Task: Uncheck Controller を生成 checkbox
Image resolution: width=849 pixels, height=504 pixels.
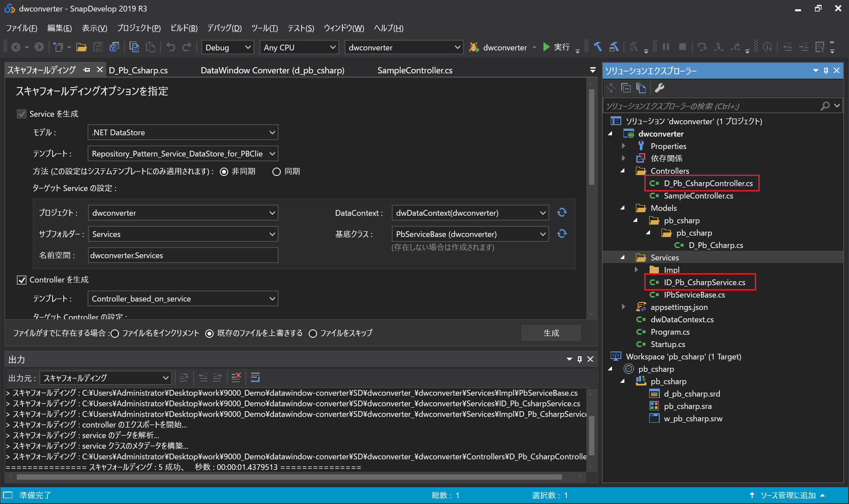Action: pos(22,280)
